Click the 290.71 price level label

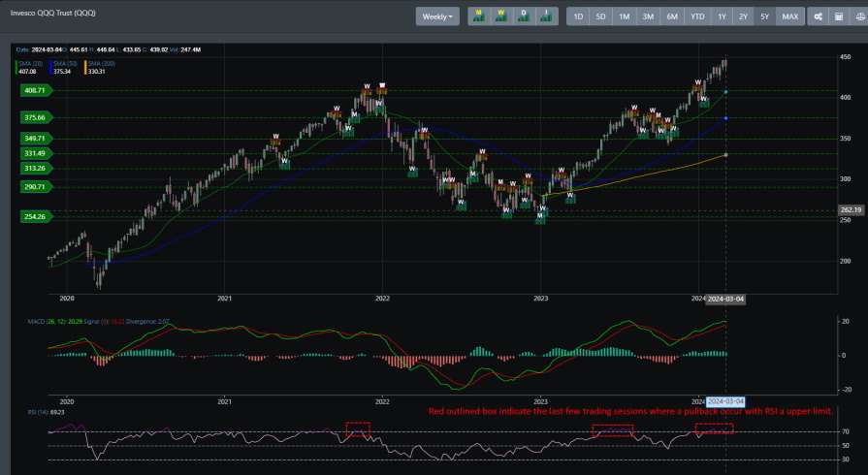point(36,187)
